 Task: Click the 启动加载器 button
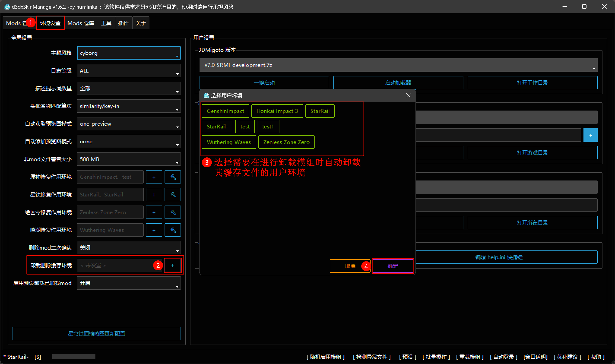point(398,83)
